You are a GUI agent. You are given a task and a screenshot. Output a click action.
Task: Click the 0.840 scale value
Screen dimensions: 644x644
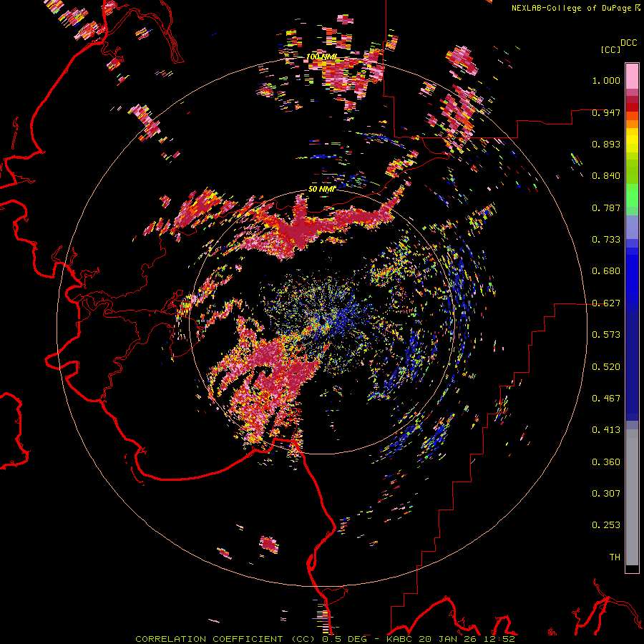pos(606,176)
